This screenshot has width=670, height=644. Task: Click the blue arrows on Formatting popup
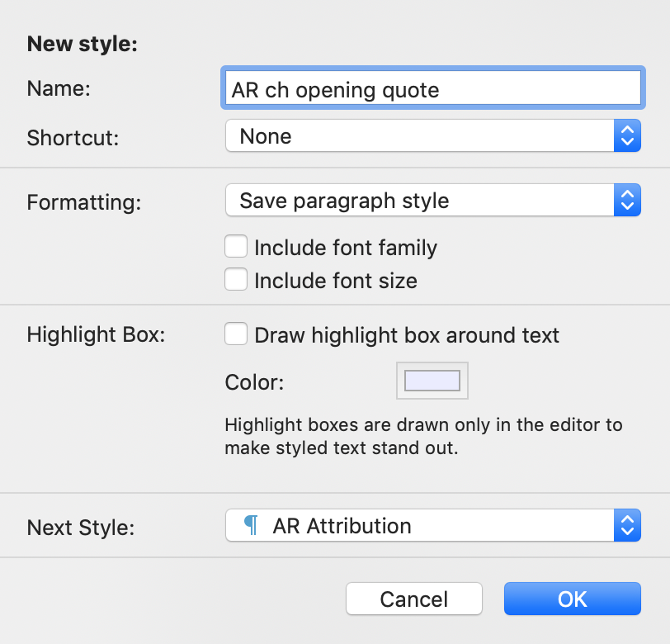coord(627,200)
